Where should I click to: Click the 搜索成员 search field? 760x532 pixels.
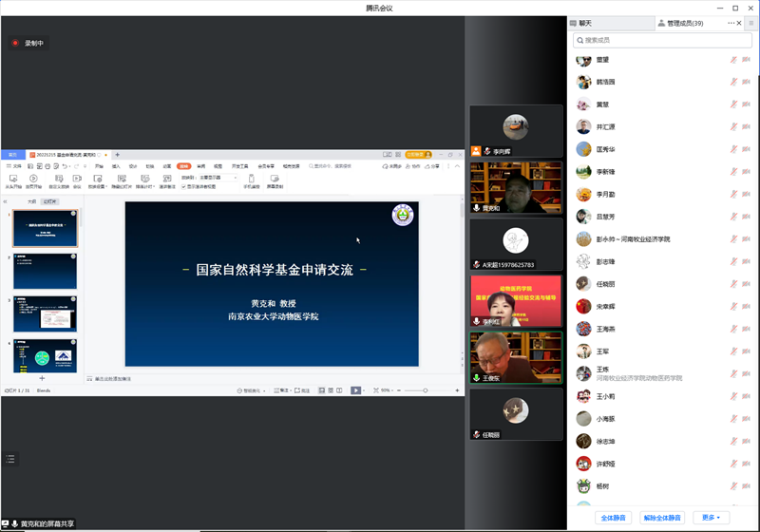point(660,40)
